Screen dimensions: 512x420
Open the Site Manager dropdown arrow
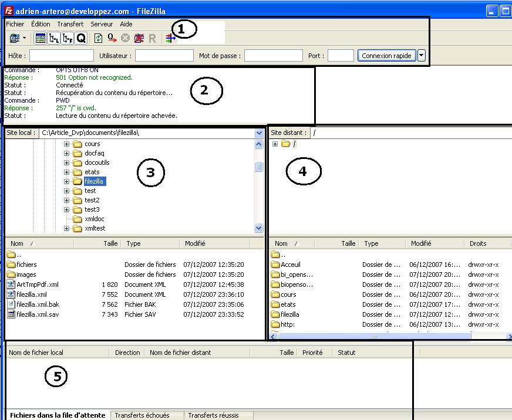coord(24,38)
